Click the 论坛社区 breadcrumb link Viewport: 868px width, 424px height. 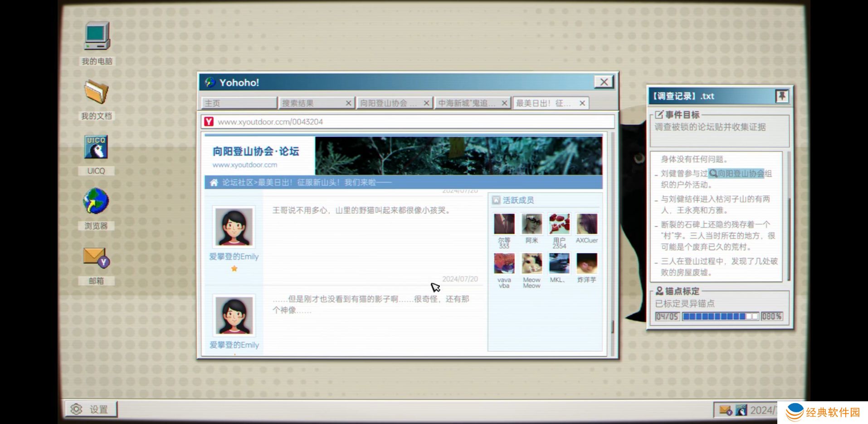point(238,182)
